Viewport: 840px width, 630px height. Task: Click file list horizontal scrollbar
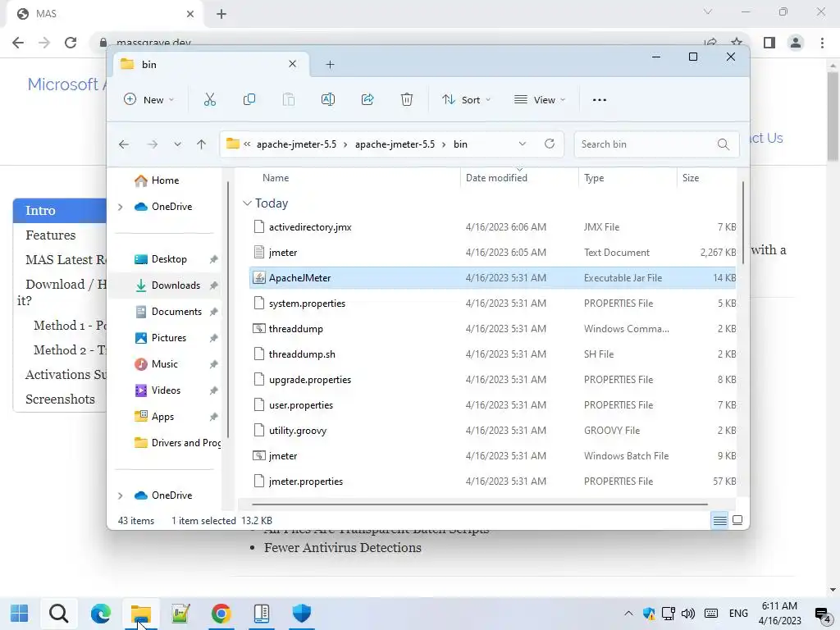click(x=479, y=504)
